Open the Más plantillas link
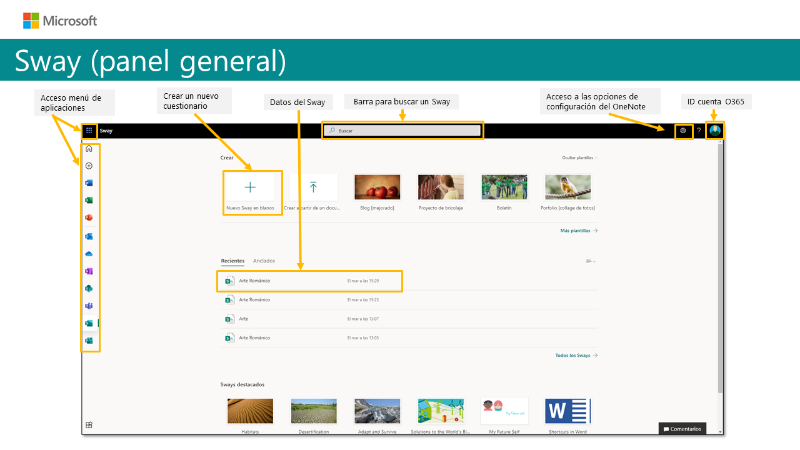The height and width of the screenshot is (450, 800). [x=579, y=231]
